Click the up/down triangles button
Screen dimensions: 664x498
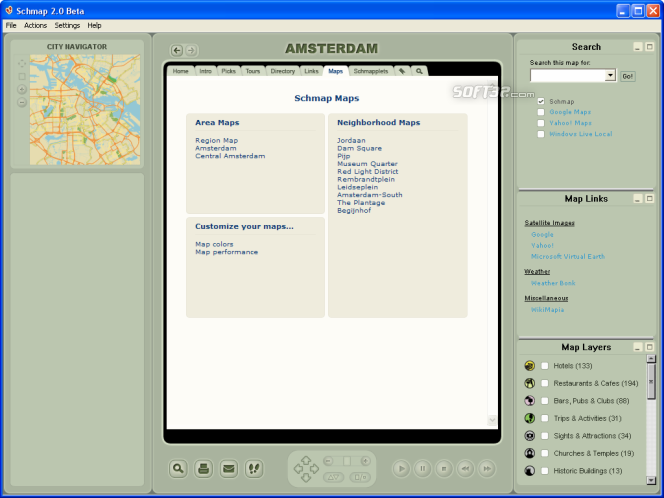coord(334,477)
